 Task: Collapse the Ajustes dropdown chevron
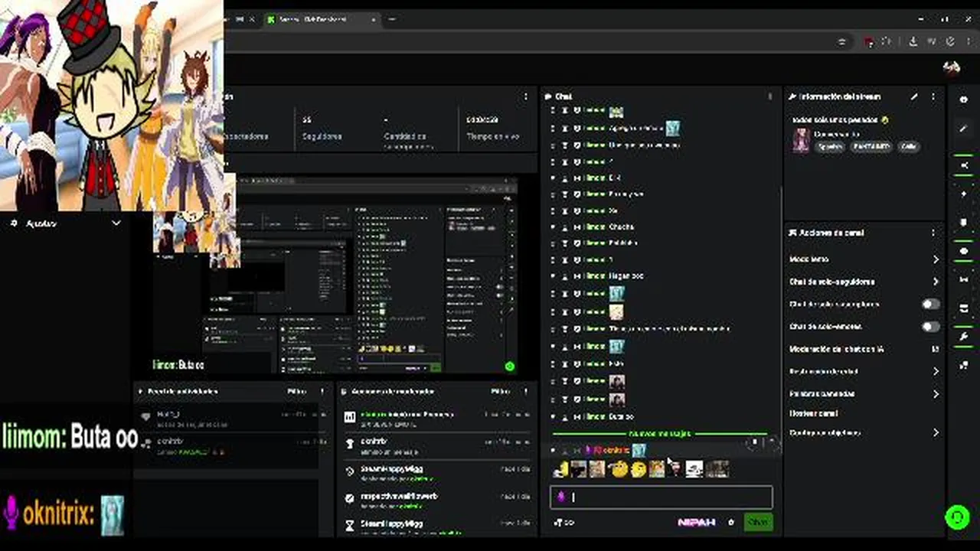pyautogui.click(x=116, y=223)
